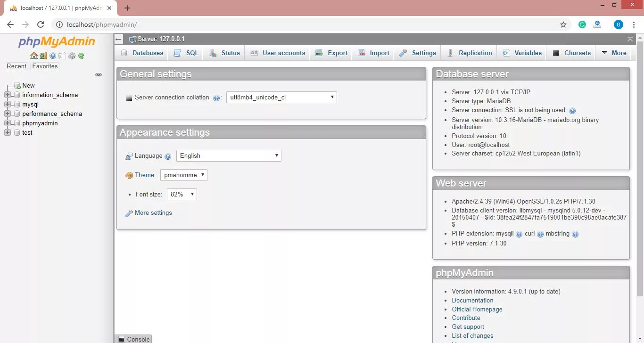Open the Official Homepage link

tap(477, 310)
